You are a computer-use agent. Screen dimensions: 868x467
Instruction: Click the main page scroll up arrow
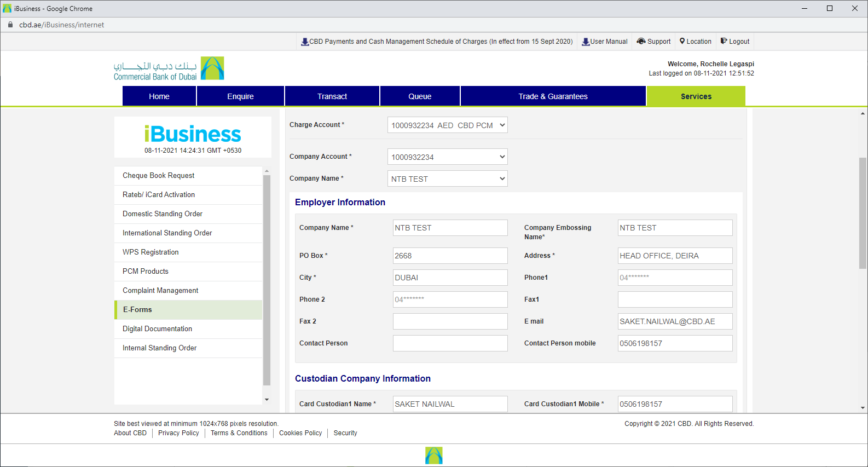[x=863, y=113]
